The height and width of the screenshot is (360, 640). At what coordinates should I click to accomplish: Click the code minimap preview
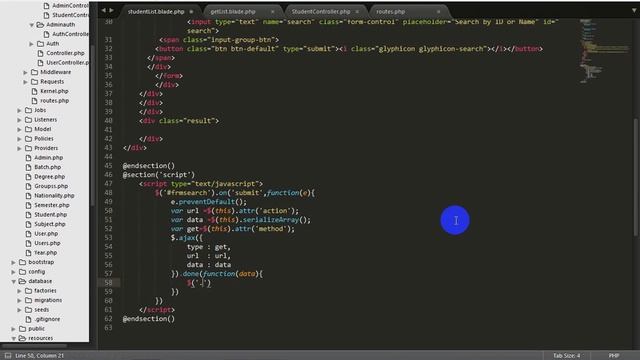pyautogui.click(x=604, y=51)
